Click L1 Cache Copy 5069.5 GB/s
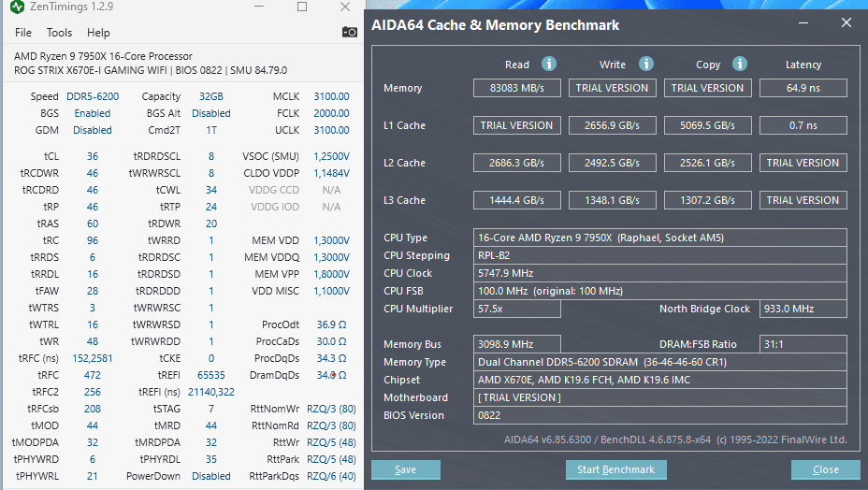 tap(707, 125)
